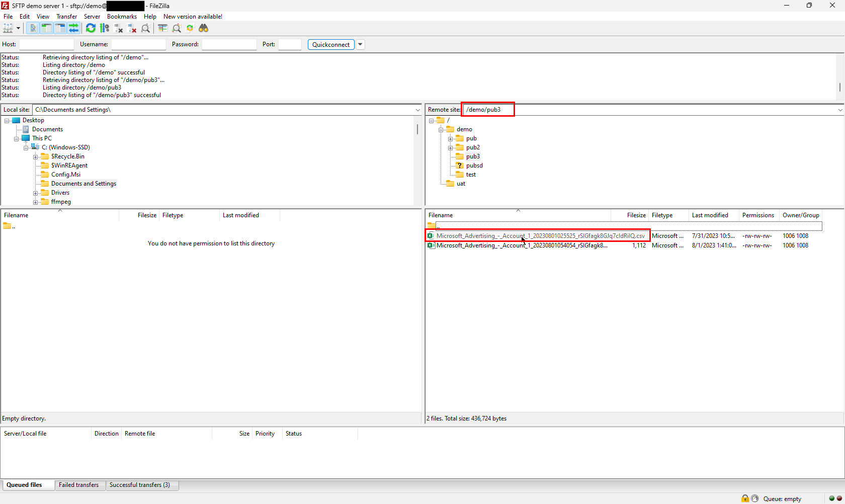The image size is (845, 504).
Task: Disconnect from the current server
Action: point(132,28)
